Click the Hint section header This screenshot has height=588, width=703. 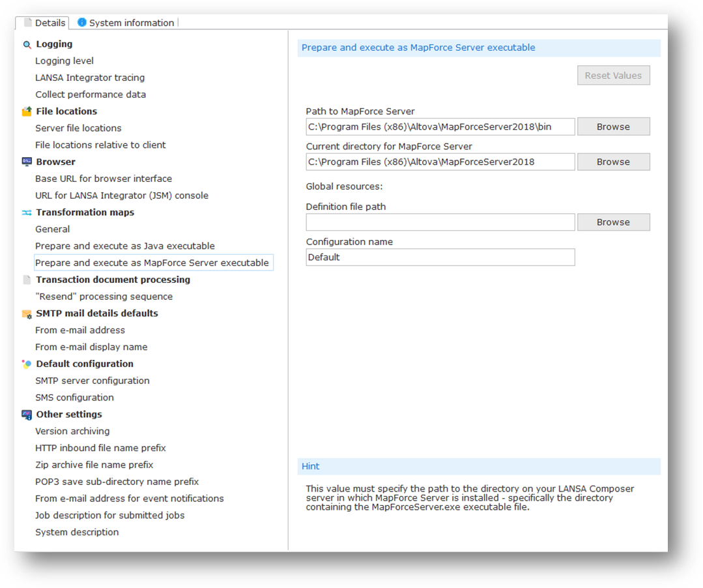click(x=479, y=467)
